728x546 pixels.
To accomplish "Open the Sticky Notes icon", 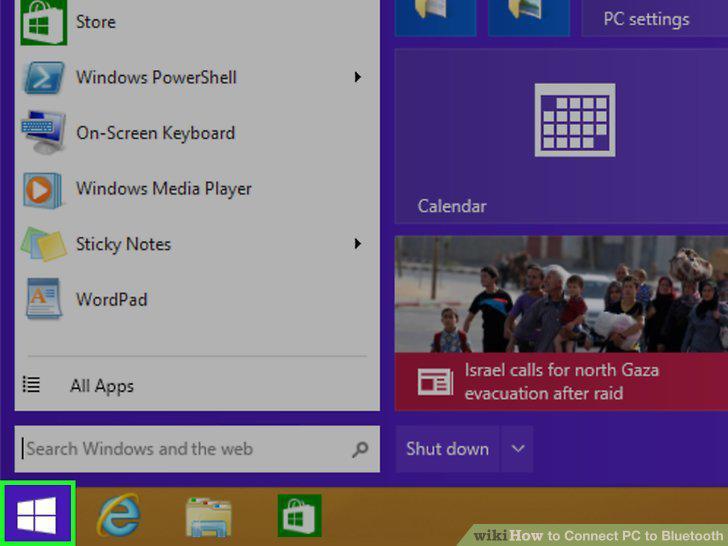I will tap(44, 244).
